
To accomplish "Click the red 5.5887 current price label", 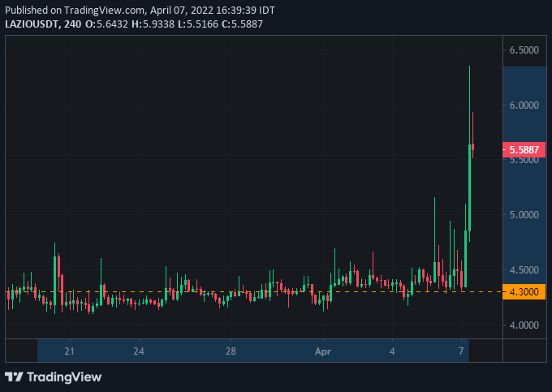I will (x=524, y=150).
